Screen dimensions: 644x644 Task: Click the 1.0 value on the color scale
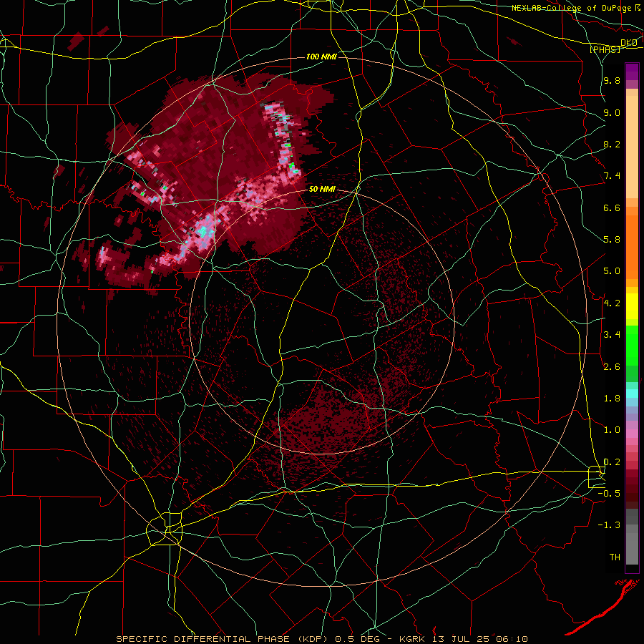(612, 430)
